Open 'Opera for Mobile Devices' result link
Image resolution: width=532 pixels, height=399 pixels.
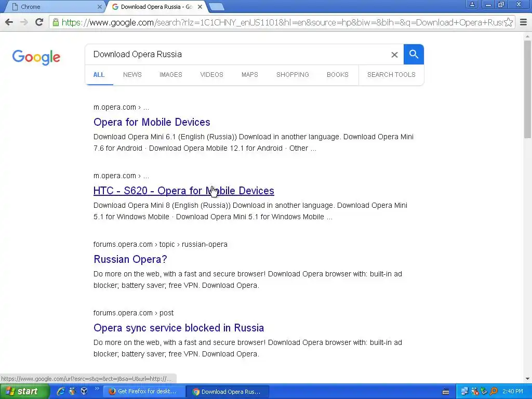(x=152, y=122)
